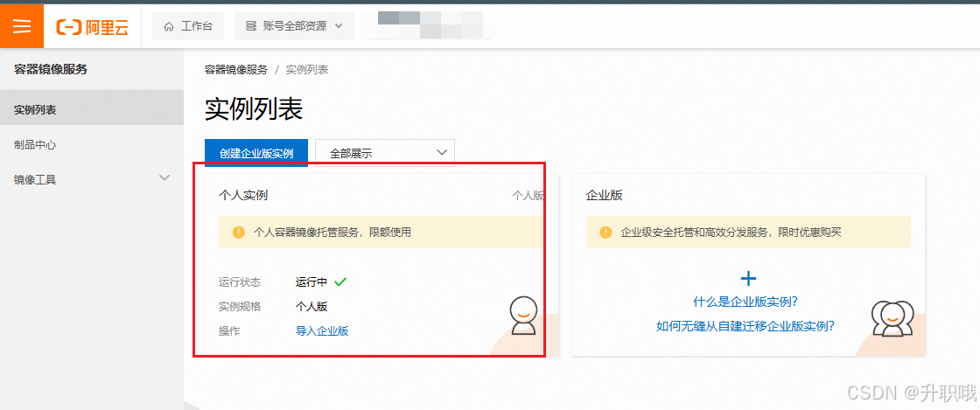The image size is (980, 410).
Task: Click the 实例规格 label
Action: [240, 307]
